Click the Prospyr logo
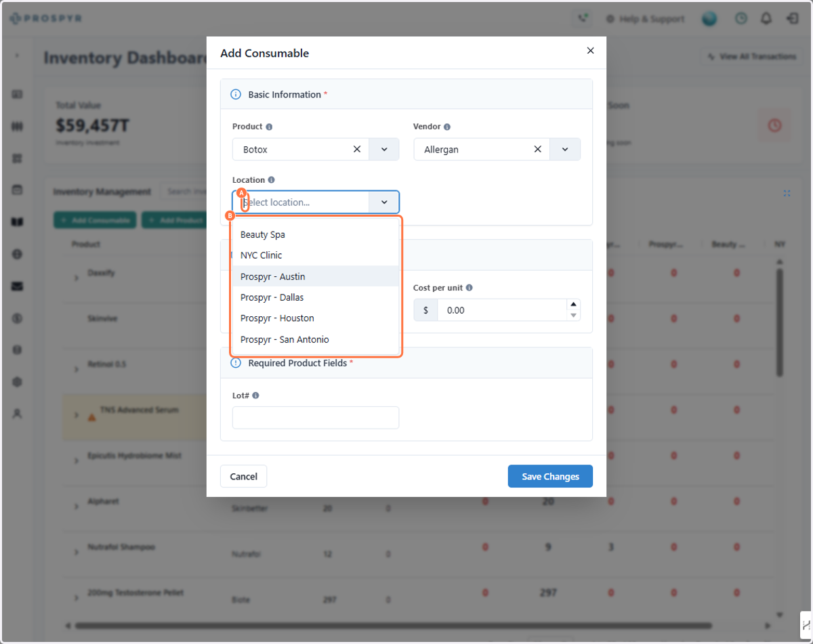The height and width of the screenshot is (644, 813). [x=46, y=19]
